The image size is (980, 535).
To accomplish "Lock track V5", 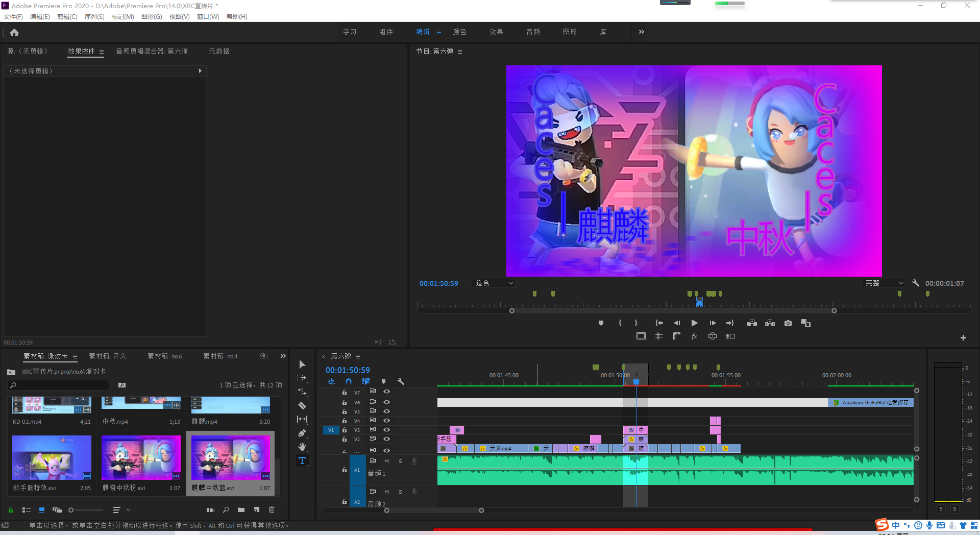I will 344,411.
